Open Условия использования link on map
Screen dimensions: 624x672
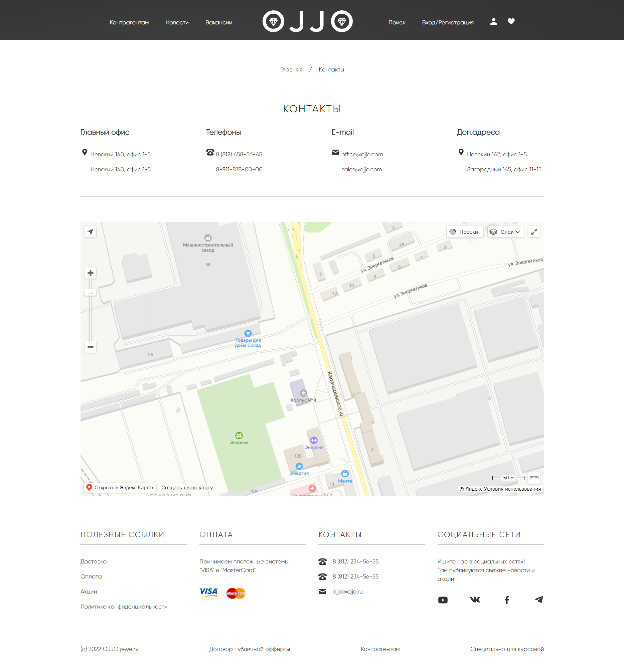(x=512, y=489)
